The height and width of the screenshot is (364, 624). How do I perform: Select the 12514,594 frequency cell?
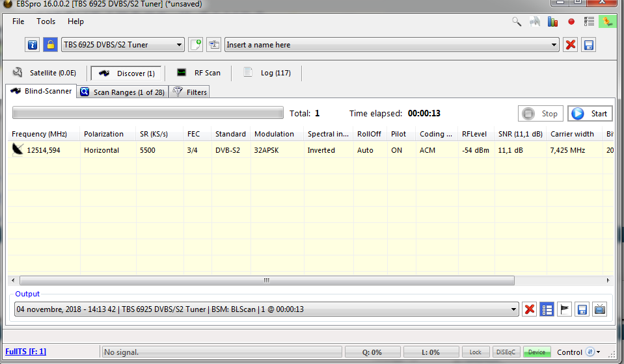44,150
